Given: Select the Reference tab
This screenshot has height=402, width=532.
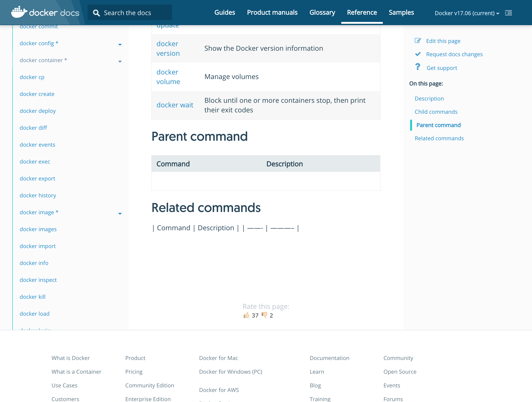Looking at the screenshot, I should tap(362, 13).
